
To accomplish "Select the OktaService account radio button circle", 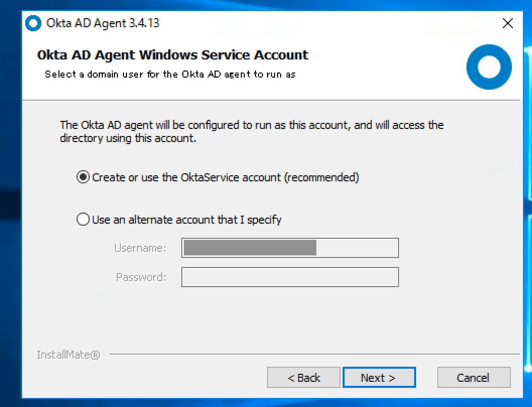I will click(83, 177).
